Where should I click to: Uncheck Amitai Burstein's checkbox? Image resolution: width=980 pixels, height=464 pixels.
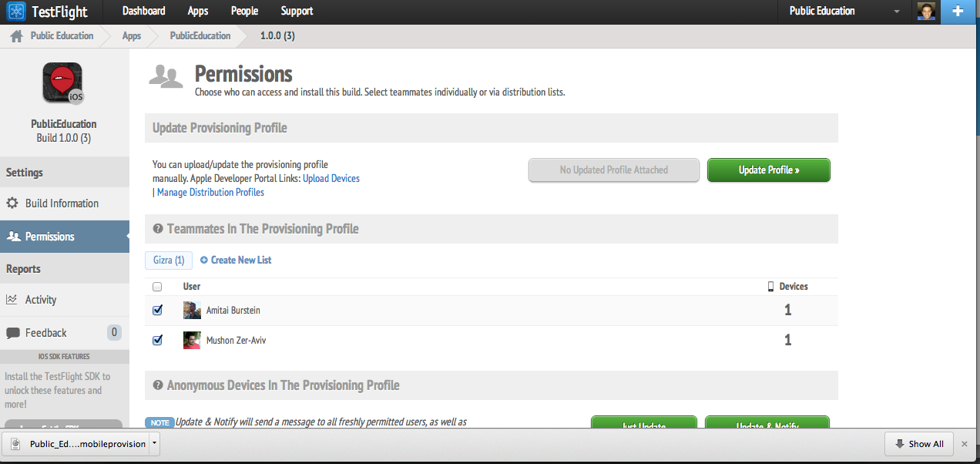157,310
